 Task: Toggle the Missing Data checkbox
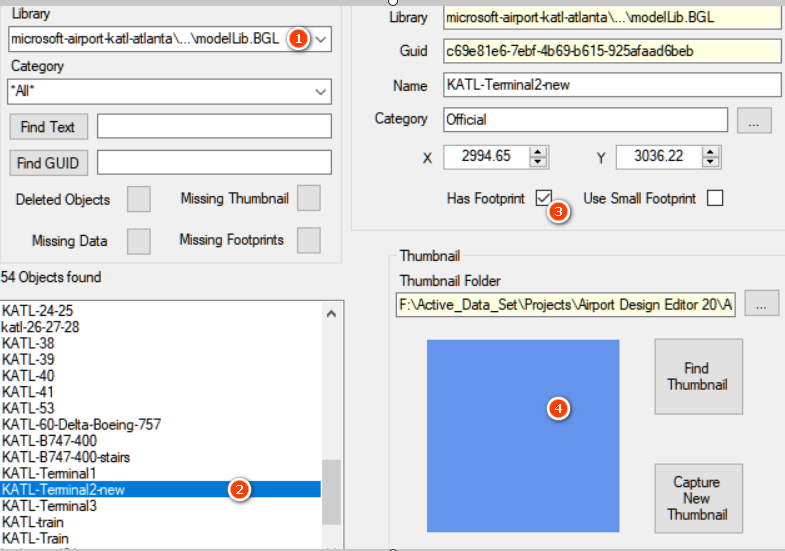pyautogui.click(x=139, y=241)
